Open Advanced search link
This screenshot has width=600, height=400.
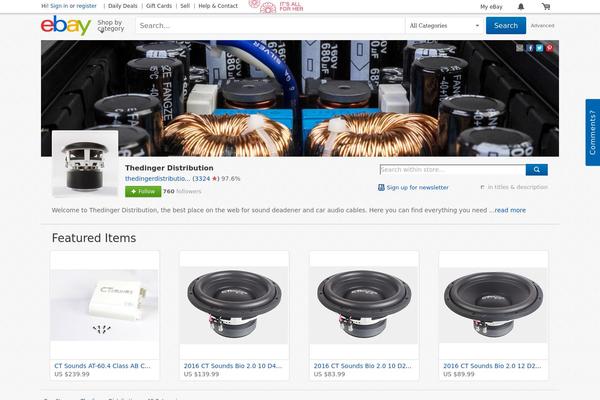click(543, 26)
